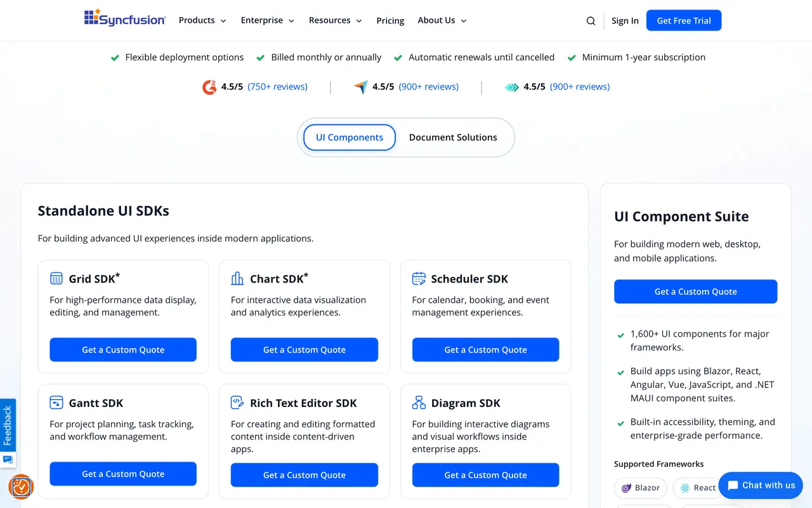
Task: Click the Rich Text Editor SDK icon
Action: 237,403
